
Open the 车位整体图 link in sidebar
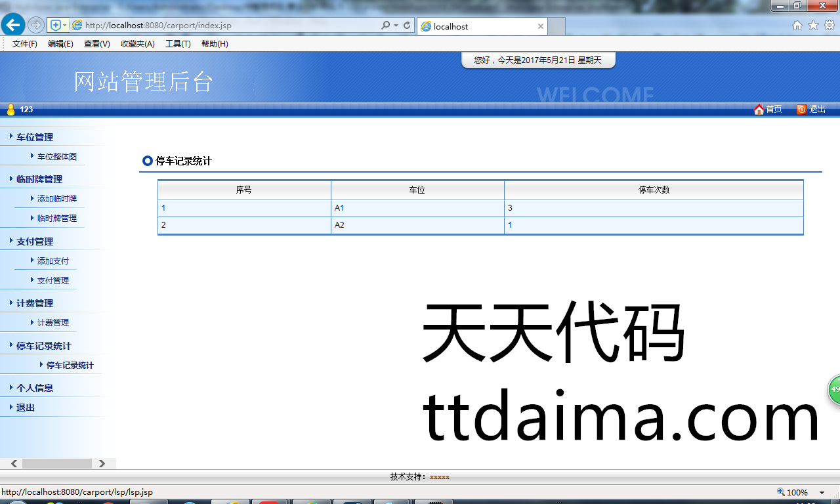coord(57,157)
